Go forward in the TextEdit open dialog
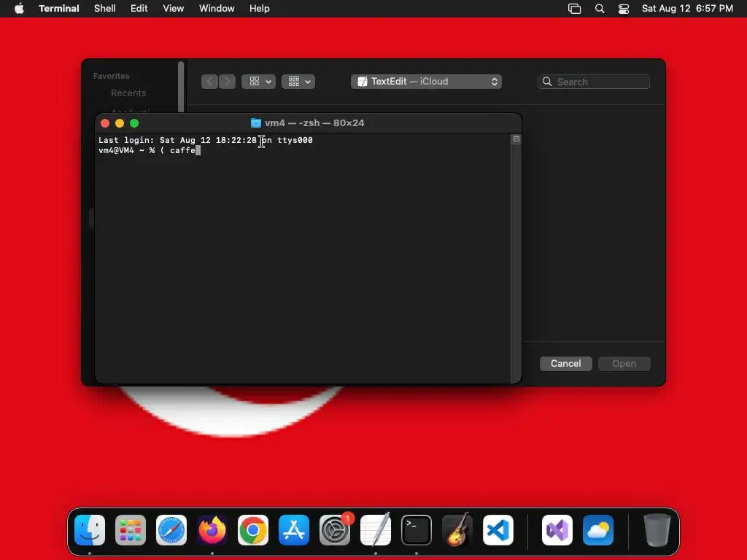This screenshot has height=560, width=747. (x=227, y=82)
